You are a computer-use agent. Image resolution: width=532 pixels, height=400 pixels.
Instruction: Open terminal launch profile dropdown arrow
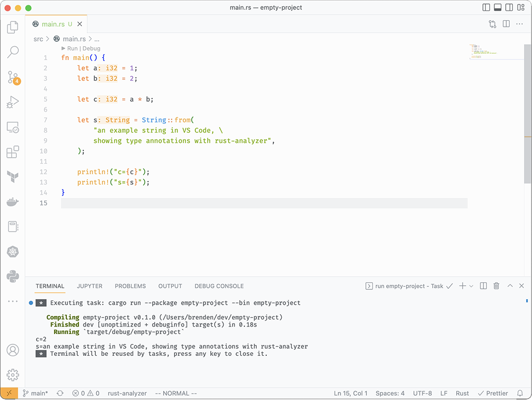click(x=472, y=286)
